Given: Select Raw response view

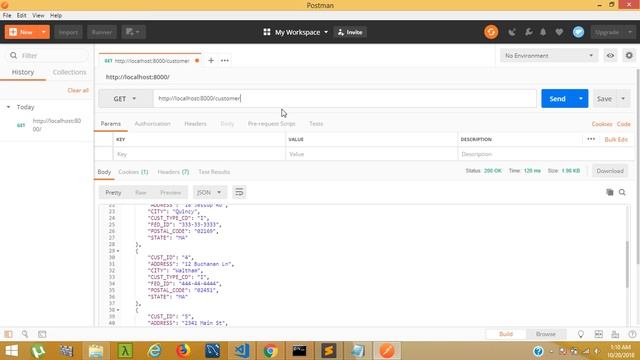Looking at the screenshot, I should (x=140, y=192).
